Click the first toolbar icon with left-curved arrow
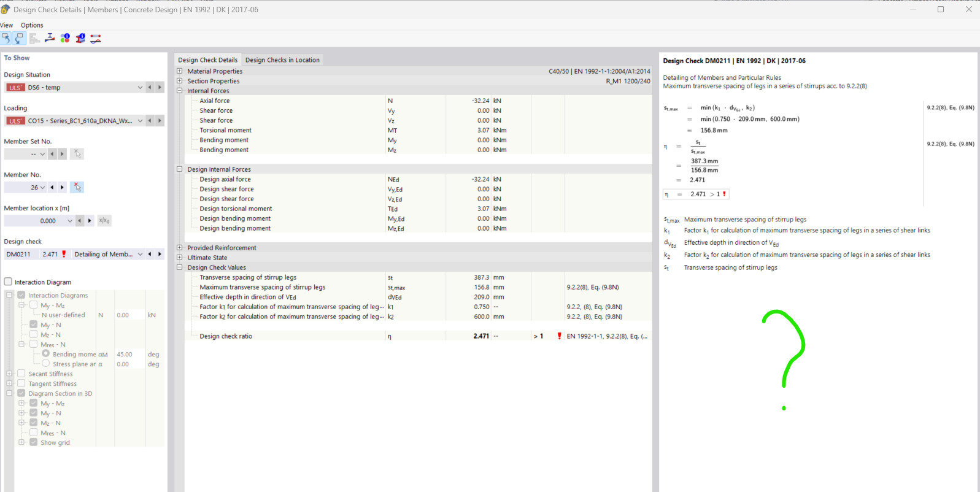This screenshot has height=492, width=980. pos(6,38)
